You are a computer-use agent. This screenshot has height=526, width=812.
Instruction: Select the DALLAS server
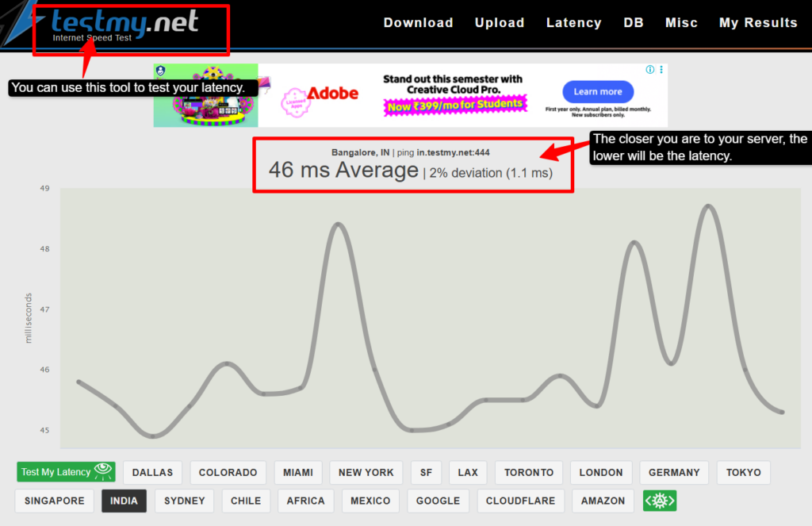(152, 473)
